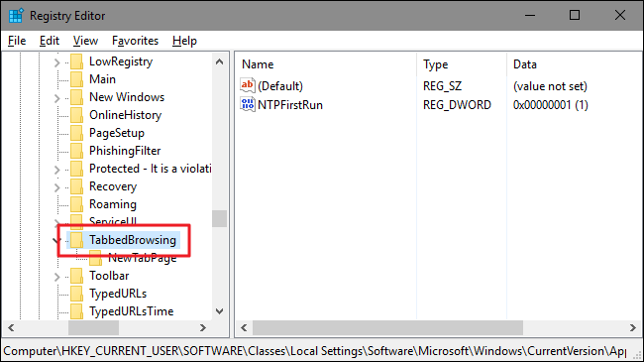Select the TabbedBrowsing key label

click(133, 240)
